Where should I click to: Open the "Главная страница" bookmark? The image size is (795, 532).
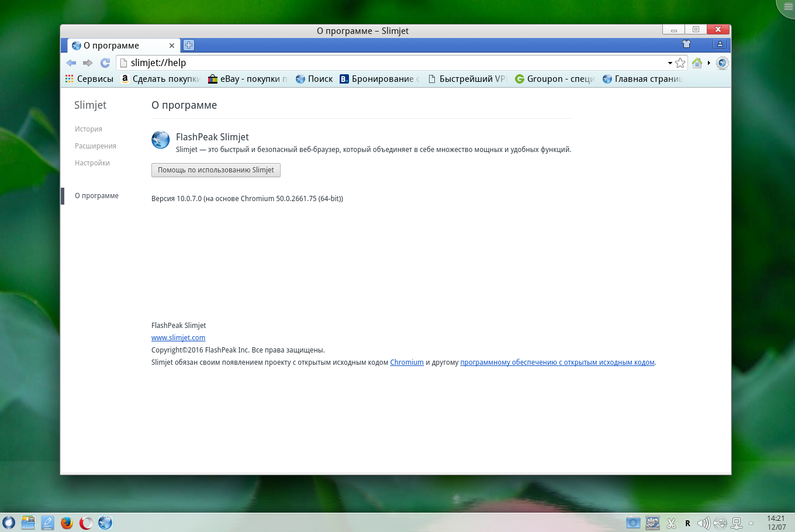642,79
